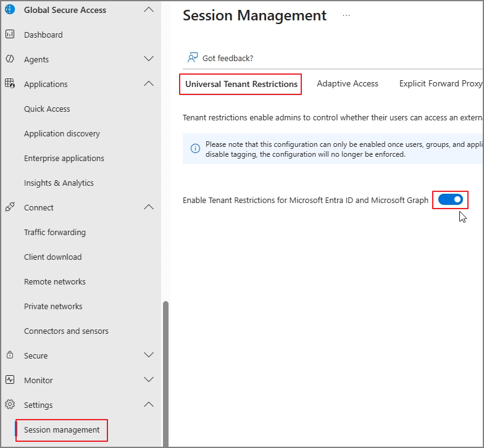Click the Agents label in sidebar
484x448 pixels.
(36, 59)
